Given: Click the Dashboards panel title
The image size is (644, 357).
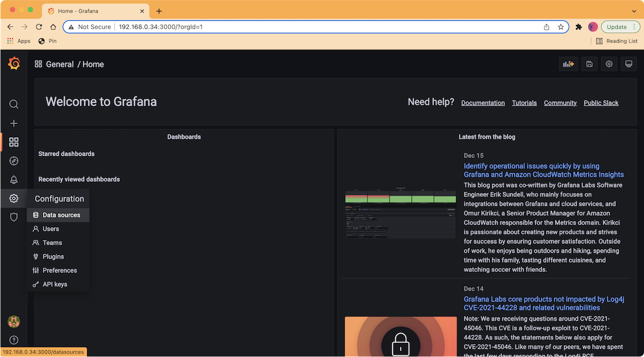Looking at the screenshot, I should coord(184,137).
